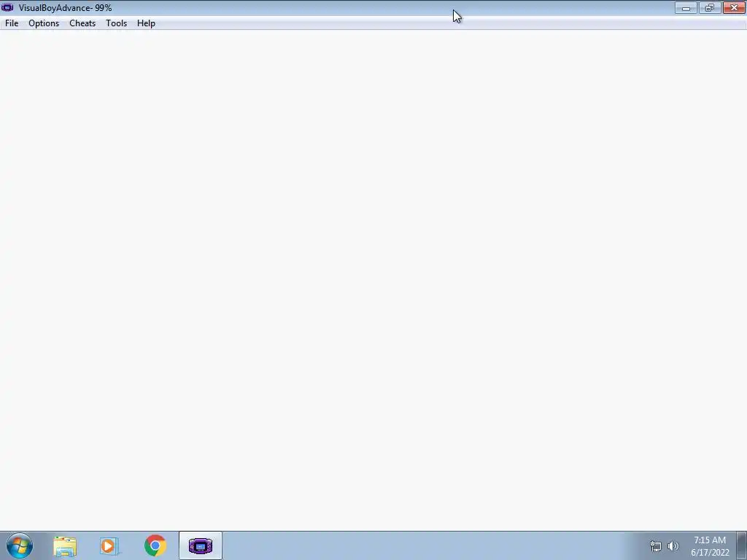Restore down the VisualBoyAdvance window
The width and height of the screenshot is (747, 560).
[x=710, y=8]
